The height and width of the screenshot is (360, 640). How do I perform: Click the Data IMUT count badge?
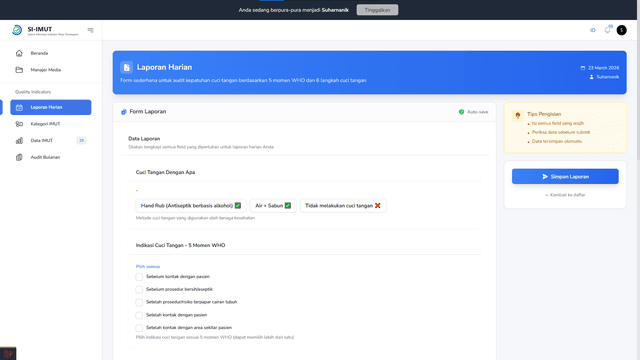[x=81, y=140]
